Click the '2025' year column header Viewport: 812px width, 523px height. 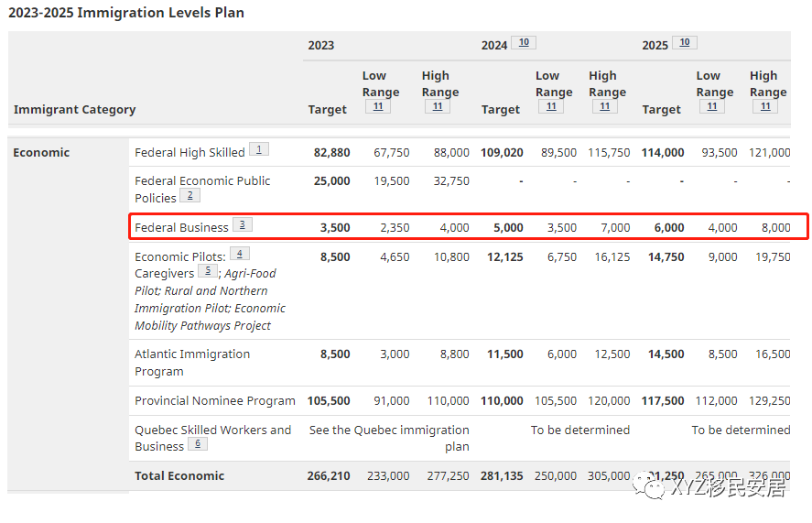tap(655, 45)
